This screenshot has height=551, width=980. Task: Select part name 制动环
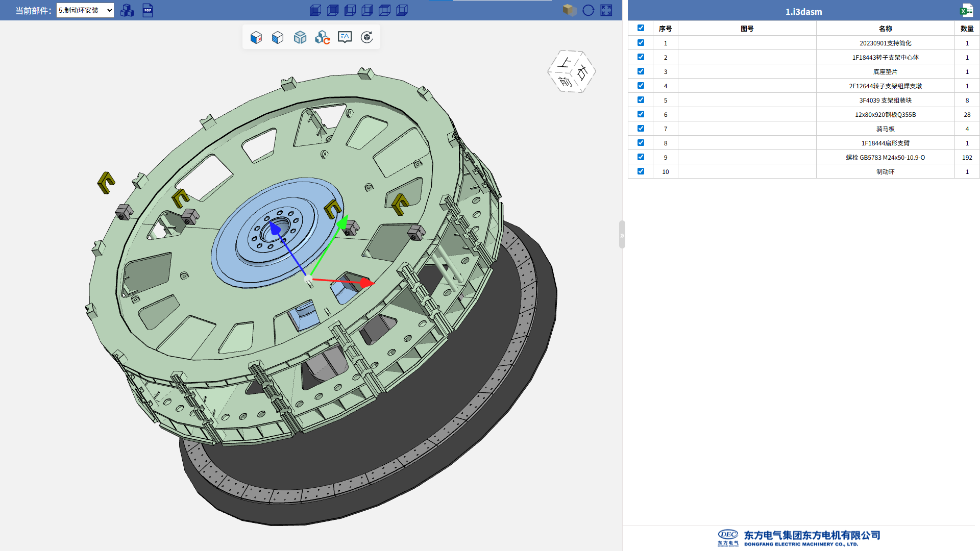(886, 172)
